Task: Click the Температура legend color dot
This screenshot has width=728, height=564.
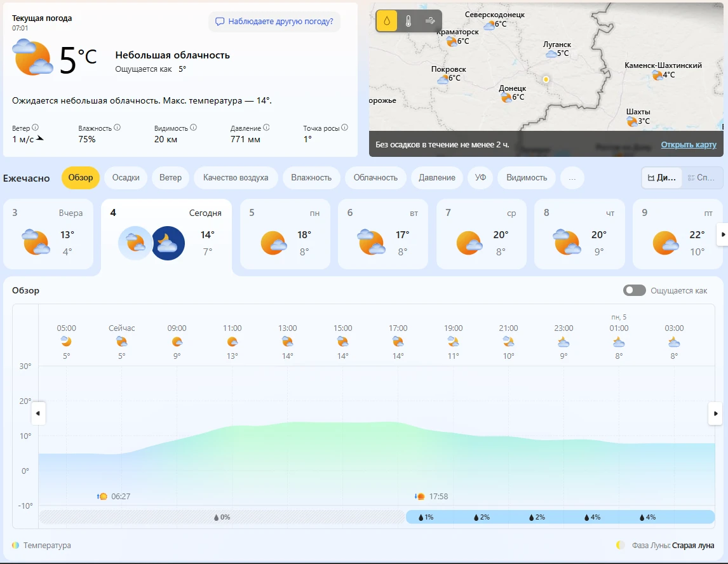Action: coord(16,545)
